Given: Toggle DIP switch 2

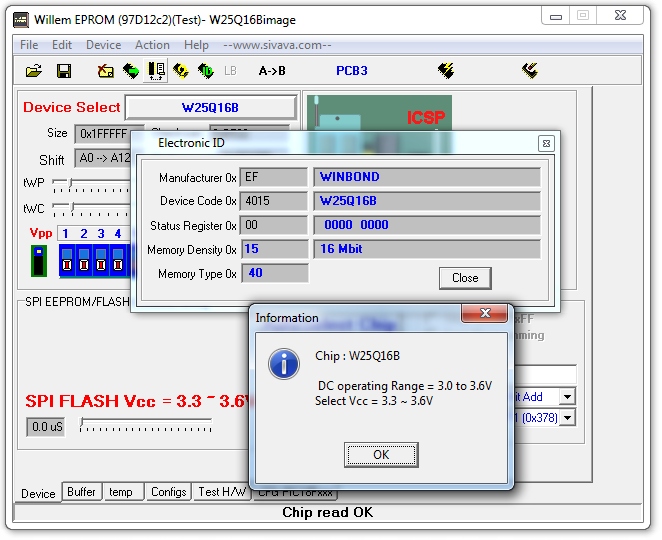Looking at the screenshot, I should pos(84,260).
